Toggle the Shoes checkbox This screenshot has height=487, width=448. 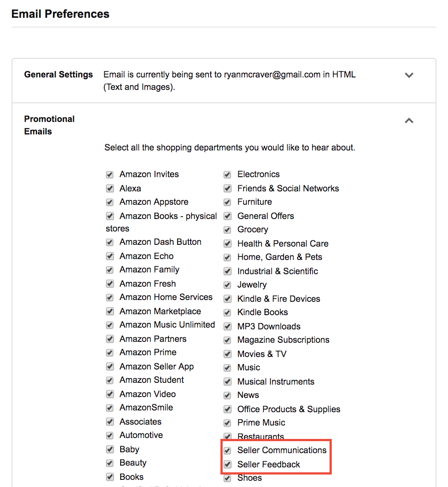pyautogui.click(x=228, y=478)
